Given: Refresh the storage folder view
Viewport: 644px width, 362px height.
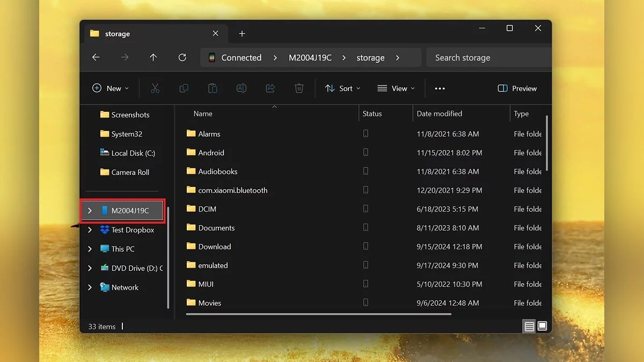Looking at the screenshot, I should coord(182,57).
